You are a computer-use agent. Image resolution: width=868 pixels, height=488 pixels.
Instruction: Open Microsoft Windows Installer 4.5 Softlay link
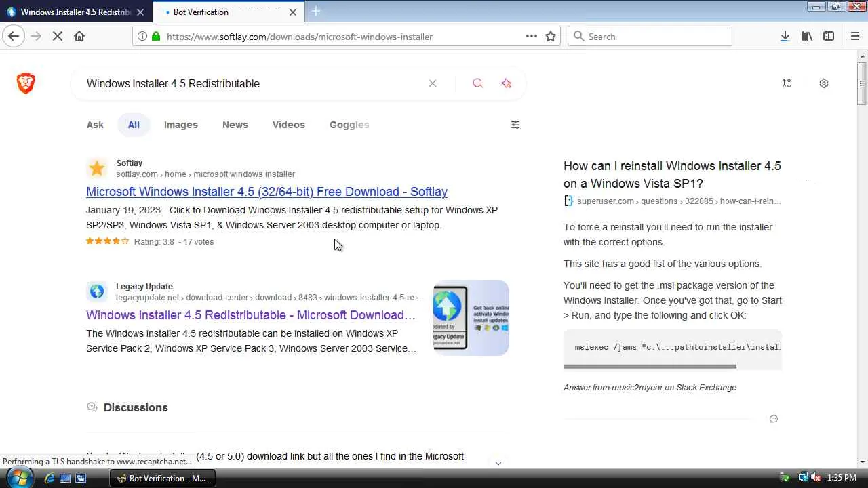coord(267,192)
